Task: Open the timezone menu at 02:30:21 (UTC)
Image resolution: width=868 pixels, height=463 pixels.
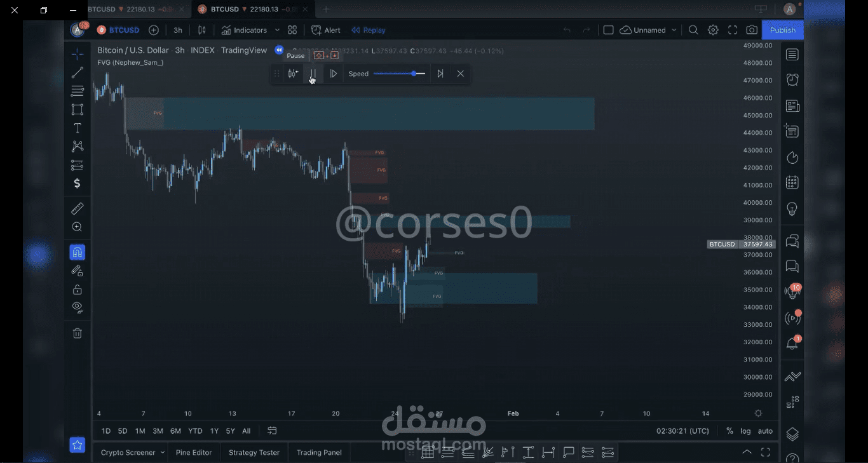Action: click(x=682, y=431)
